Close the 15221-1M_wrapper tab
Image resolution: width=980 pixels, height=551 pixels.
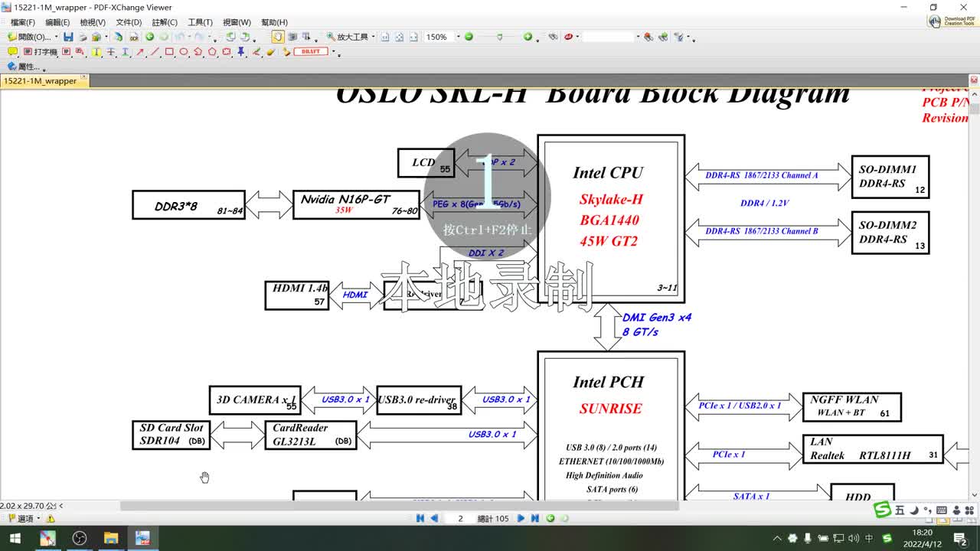coord(84,78)
